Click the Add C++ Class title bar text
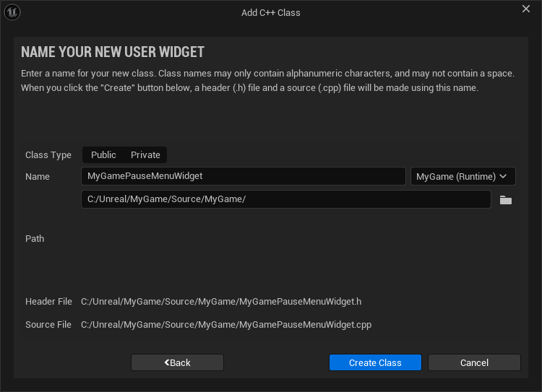Image resolution: width=542 pixels, height=392 pixels. 271,12
